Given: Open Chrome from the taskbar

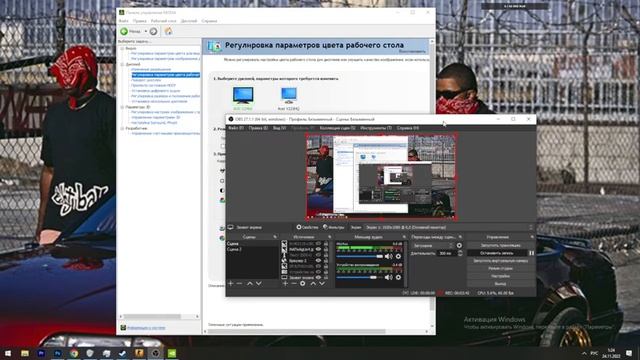Looking at the screenshot, I should pos(73,353).
